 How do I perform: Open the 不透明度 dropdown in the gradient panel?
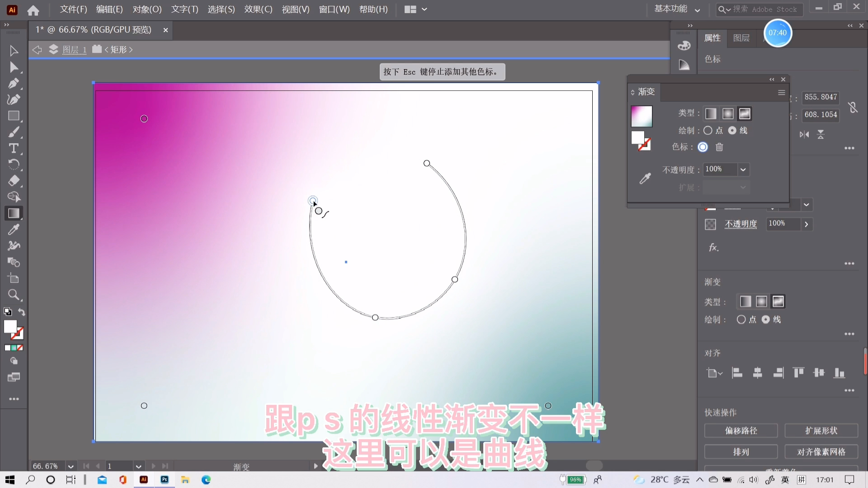[x=743, y=169]
